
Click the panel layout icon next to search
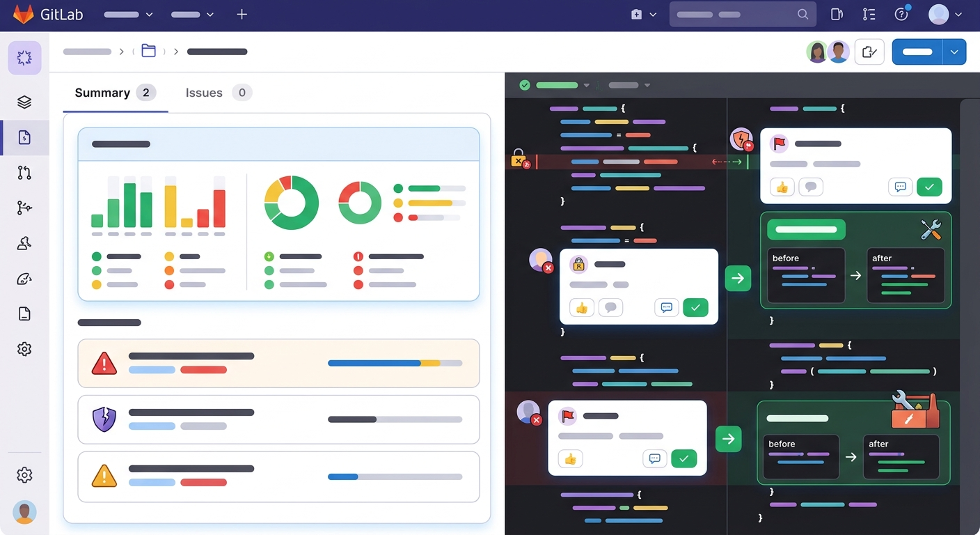click(x=837, y=14)
